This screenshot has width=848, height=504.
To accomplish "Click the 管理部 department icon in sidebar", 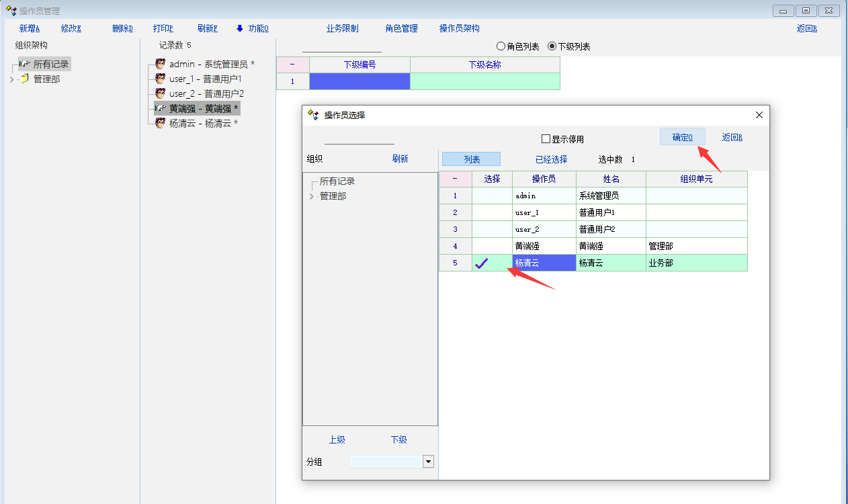I will pos(24,79).
